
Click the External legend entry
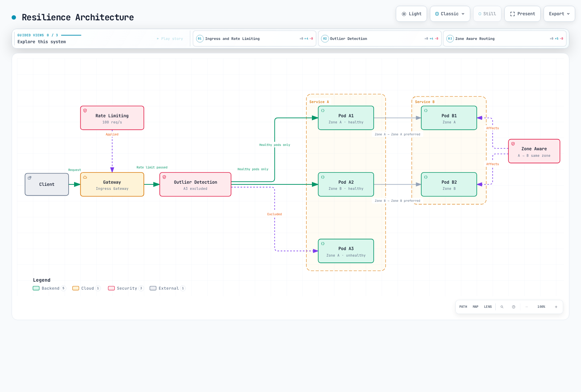(x=167, y=288)
